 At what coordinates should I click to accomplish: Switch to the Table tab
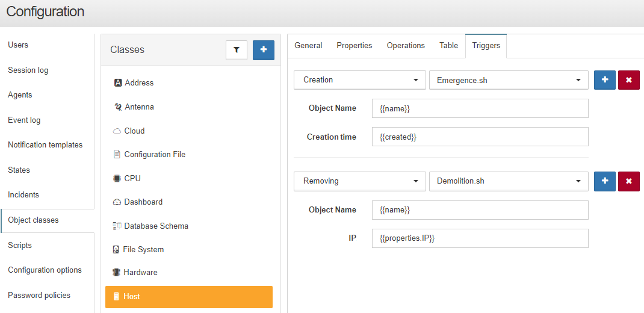pos(448,46)
